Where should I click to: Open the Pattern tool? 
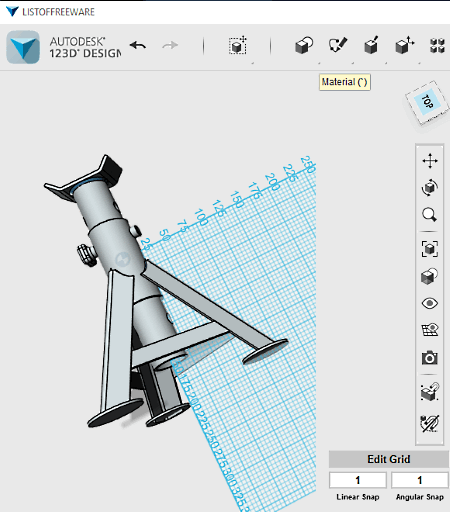(437, 45)
